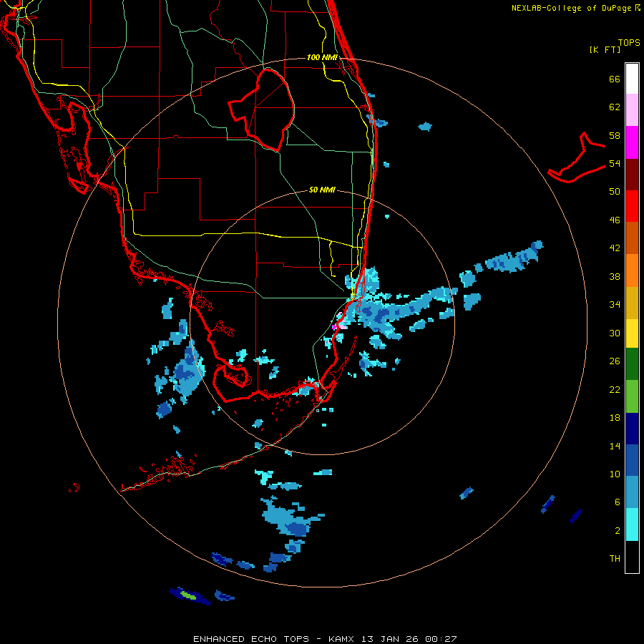This screenshot has height=644, width=644.
Task: Click legend value 34
Action: 615,305
